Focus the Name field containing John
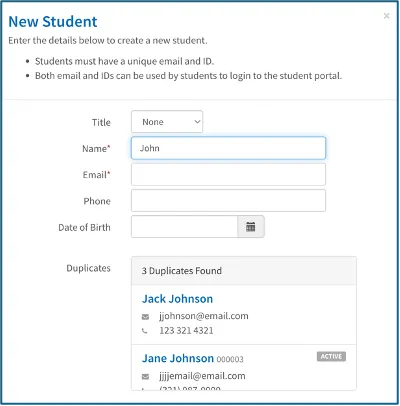Screen dimensions: 400x406 (x=228, y=148)
